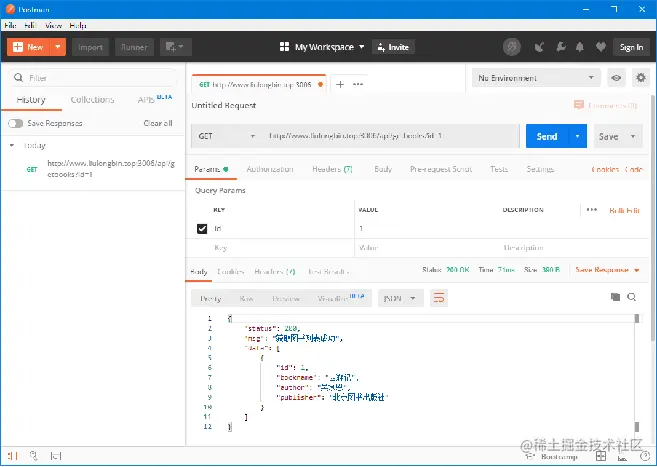Open the Save Response dropdown
Image resolution: width=657 pixels, height=467 pixels.
[x=607, y=270]
